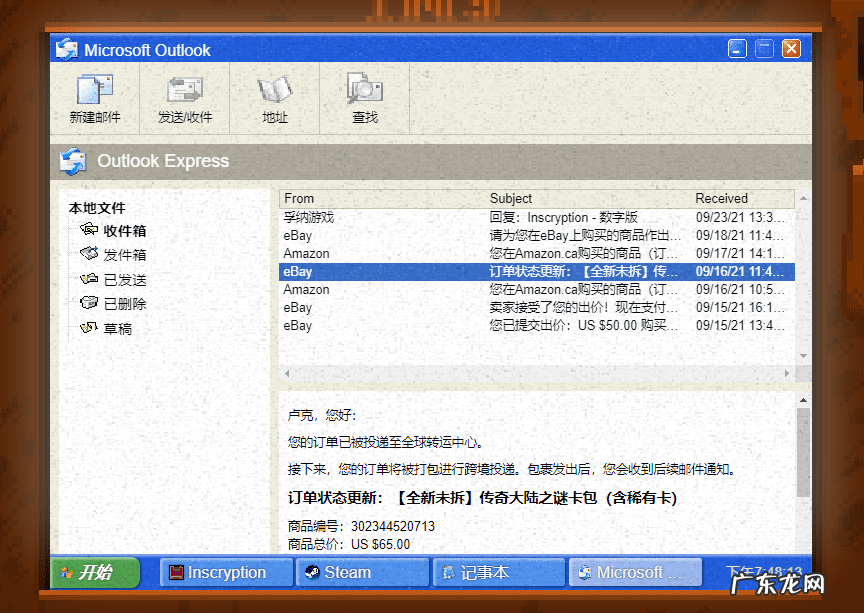
Task: Sort messages by the Received column header
Action: [x=722, y=198]
